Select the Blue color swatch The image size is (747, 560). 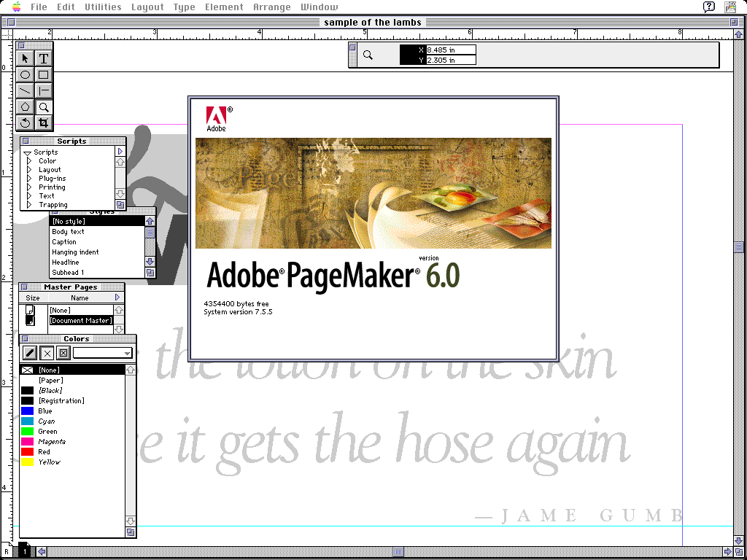click(x=28, y=411)
